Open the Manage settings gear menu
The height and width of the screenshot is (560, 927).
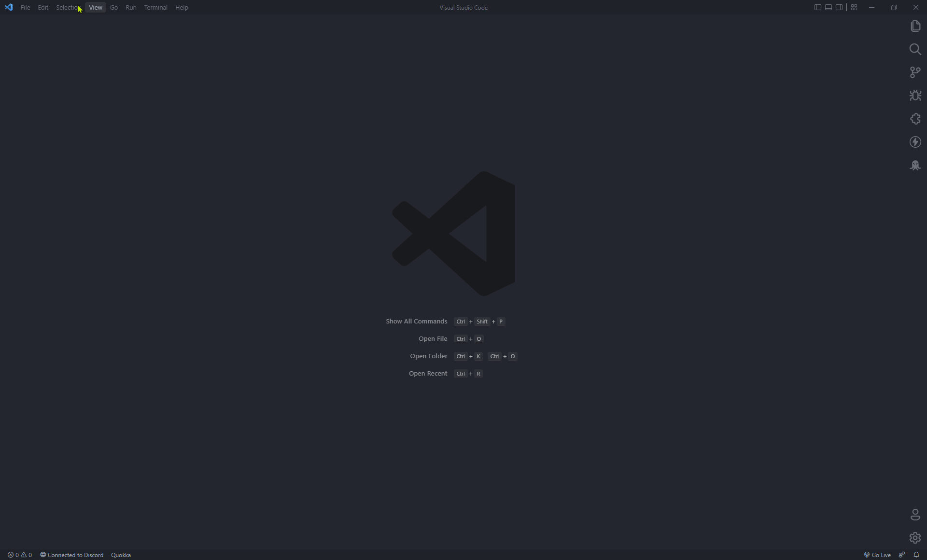click(x=915, y=537)
